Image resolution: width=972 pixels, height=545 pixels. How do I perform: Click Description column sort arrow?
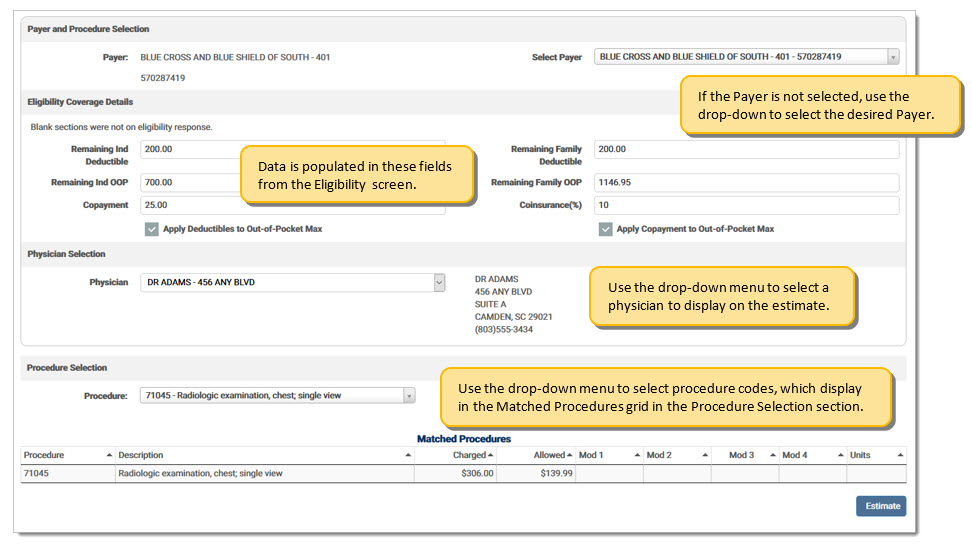408,456
